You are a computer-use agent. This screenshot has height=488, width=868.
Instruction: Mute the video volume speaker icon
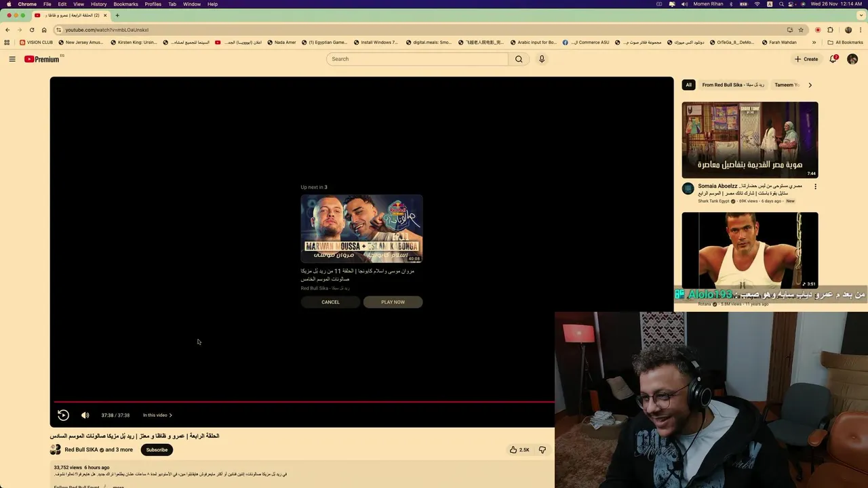[x=85, y=415]
